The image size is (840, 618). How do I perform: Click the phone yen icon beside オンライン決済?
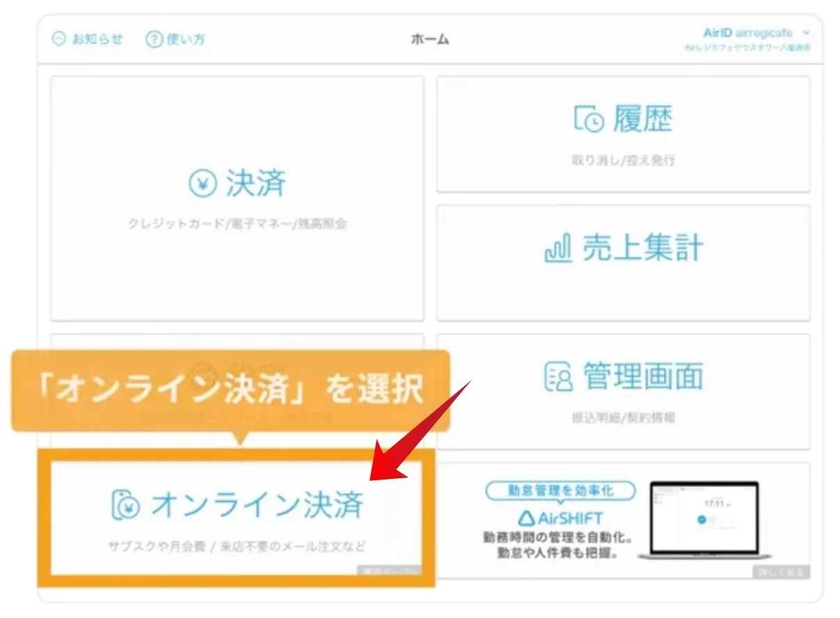[126, 505]
